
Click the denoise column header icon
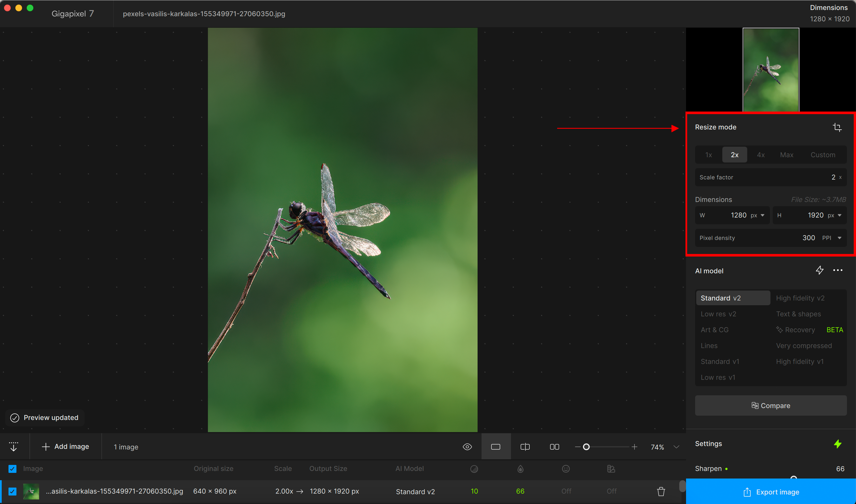click(x=474, y=469)
